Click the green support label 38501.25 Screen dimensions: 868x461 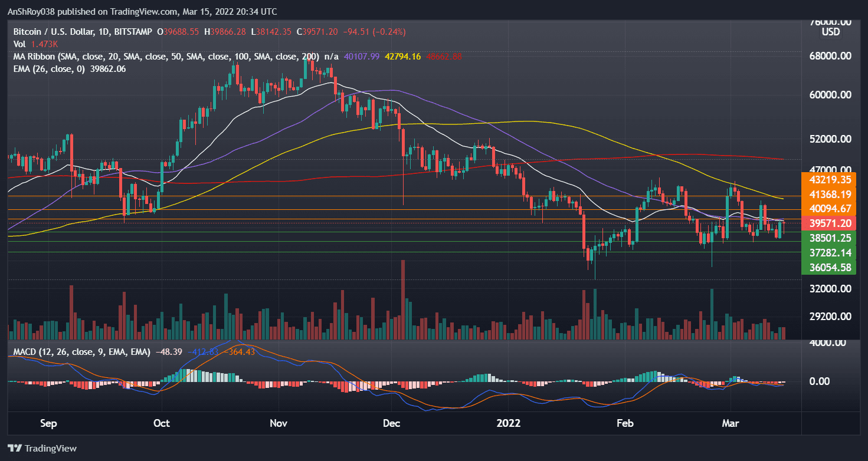[x=829, y=238]
